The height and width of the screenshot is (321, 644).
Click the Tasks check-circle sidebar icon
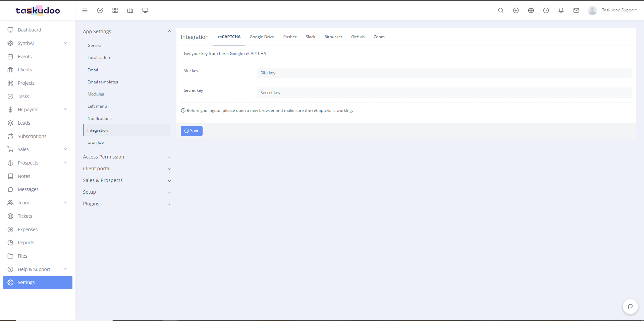pos(10,97)
